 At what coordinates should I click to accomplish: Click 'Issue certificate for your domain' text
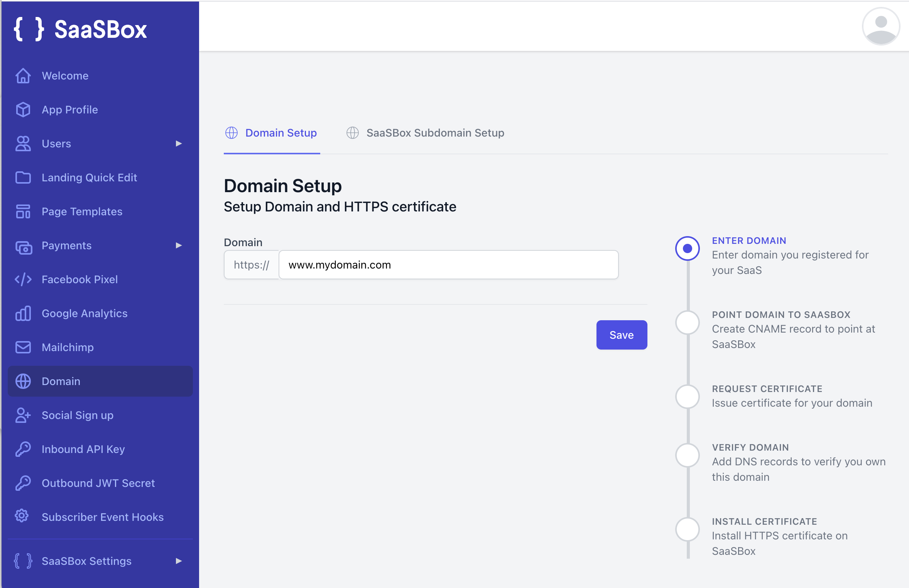(x=792, y=403)
